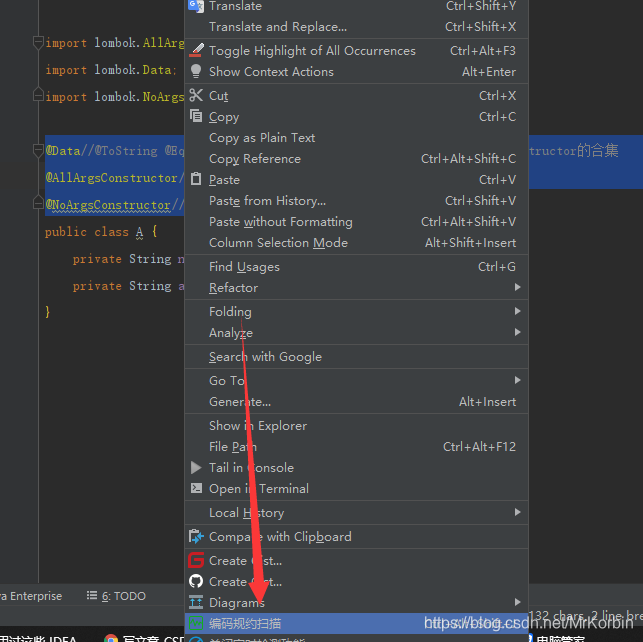Click the Ctrl+Alt+F12 shortcut text

(479, 446)
